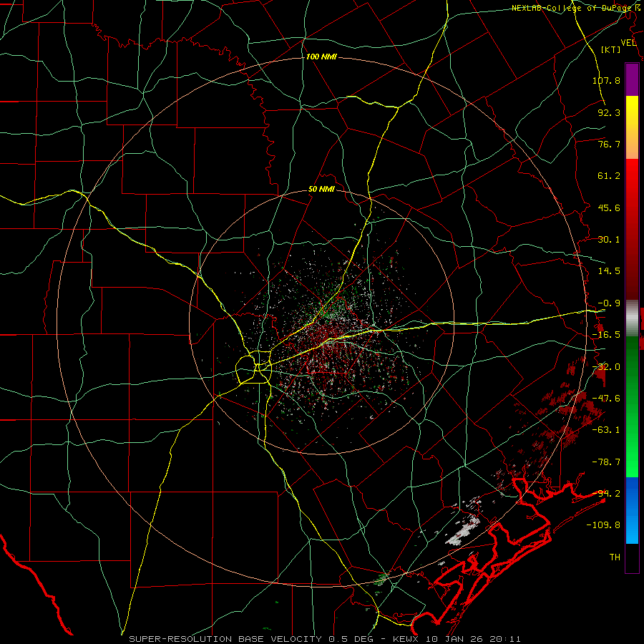Select the 45.6 velocity scale value
The height and width of the screenshot is (644, 644).
coord(609,208)
